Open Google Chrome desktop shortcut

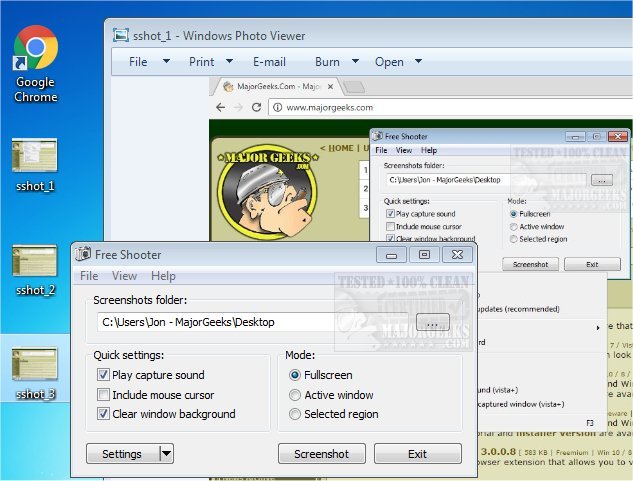[x=36, y=64]
